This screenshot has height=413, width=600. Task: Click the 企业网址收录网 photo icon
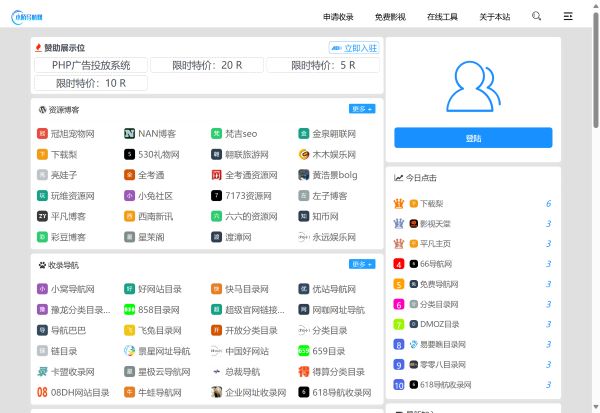coord(217,392)
